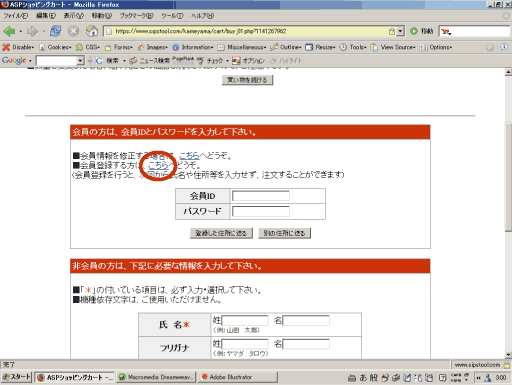512x385 pixels.
Task: Click the パスワード input field
Action: click(x=261, y=211)
